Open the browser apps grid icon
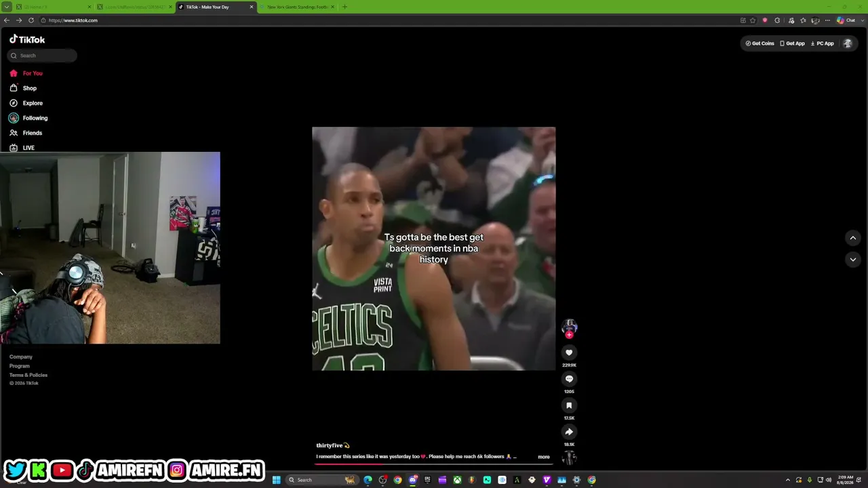Screen dimensions: 868x488 point(743,20)
